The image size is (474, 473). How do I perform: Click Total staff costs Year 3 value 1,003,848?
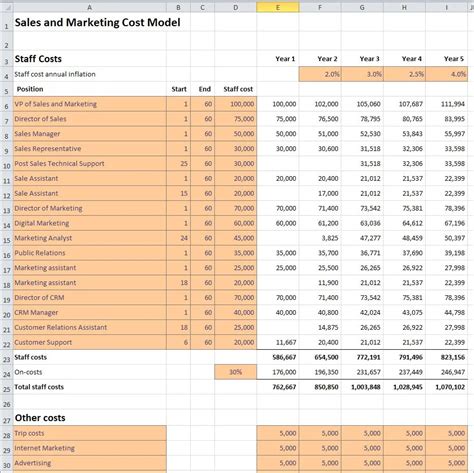pos(362,387)
